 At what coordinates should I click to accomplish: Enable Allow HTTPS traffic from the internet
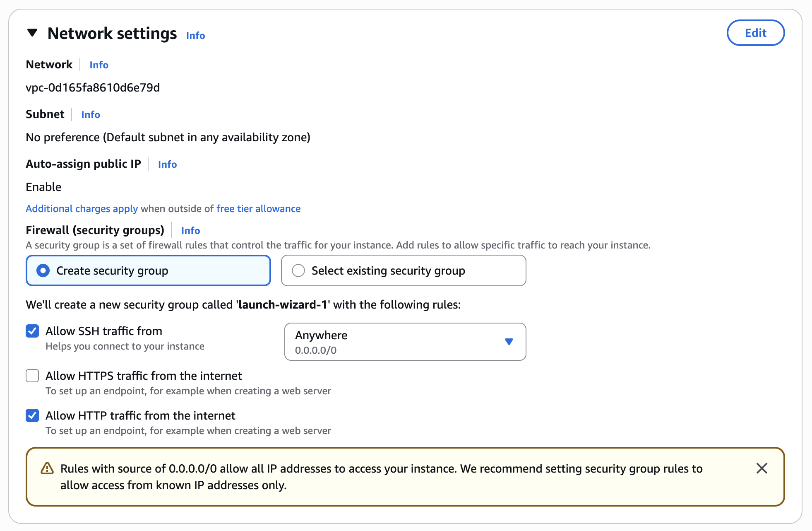pyautogui.click(x=32, y=376)
